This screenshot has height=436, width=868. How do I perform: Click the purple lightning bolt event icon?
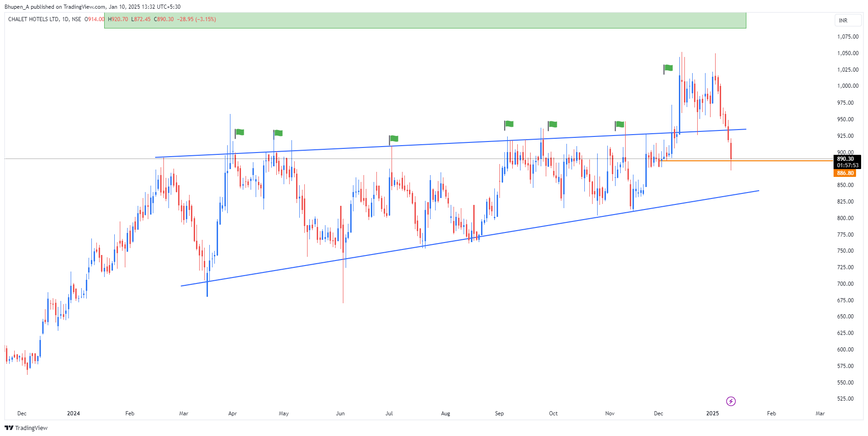[x=731, y=402]
